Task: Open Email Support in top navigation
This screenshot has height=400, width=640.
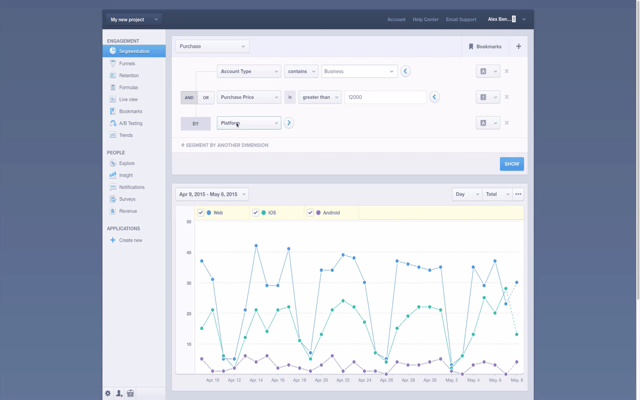Action: pyautogui.click(x=461, y=19)
